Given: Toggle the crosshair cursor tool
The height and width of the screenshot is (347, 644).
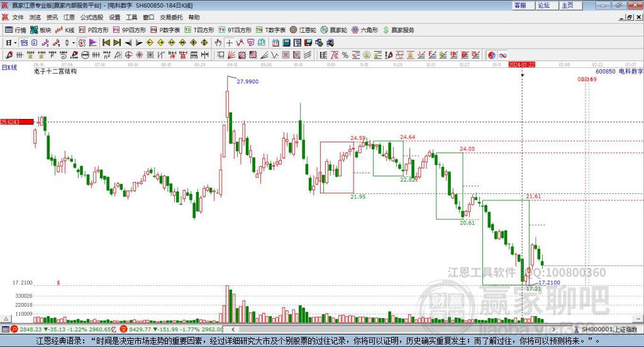Looking at the screenshot, I should [x=229, y=43].
